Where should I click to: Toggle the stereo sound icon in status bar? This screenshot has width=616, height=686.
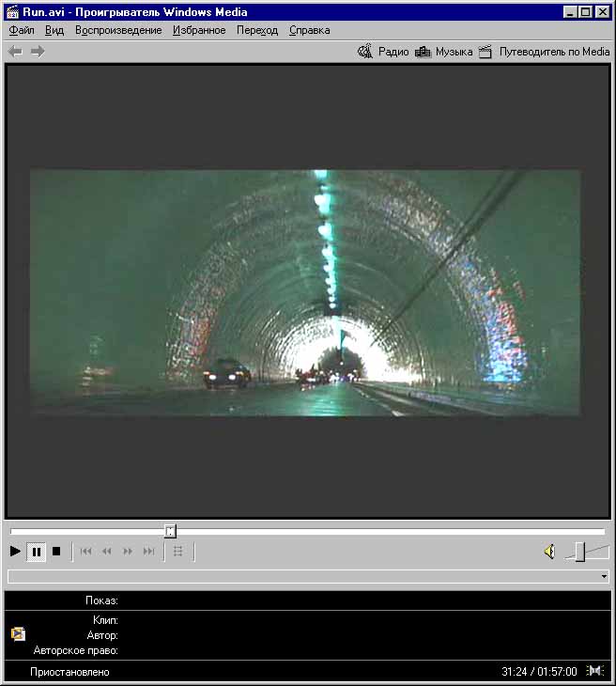594,671
